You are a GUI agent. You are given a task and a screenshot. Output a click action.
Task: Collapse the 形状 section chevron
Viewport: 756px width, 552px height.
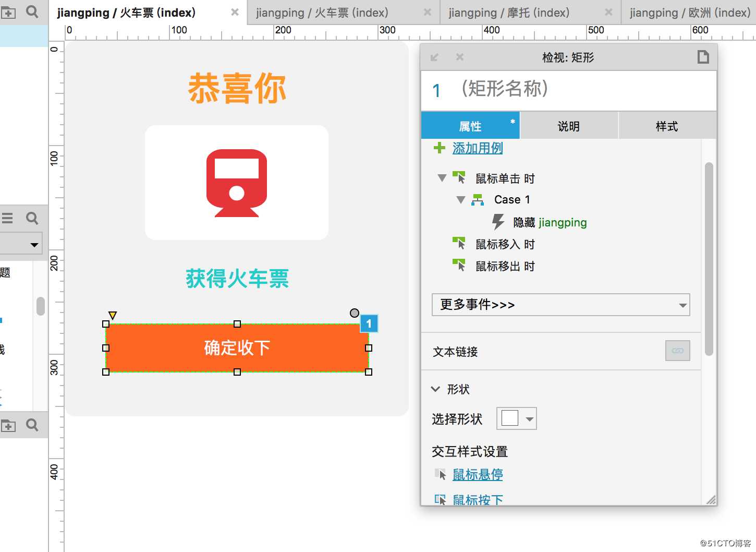coord(436,389)
